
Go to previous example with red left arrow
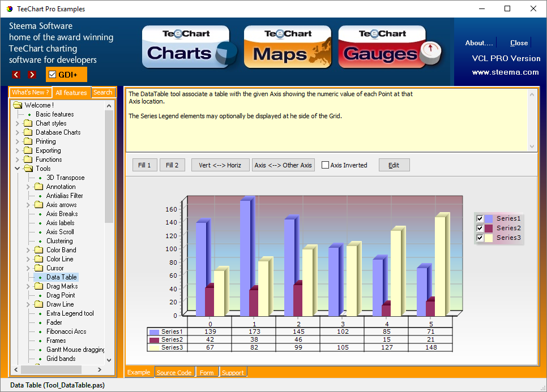tap(16, 75)
